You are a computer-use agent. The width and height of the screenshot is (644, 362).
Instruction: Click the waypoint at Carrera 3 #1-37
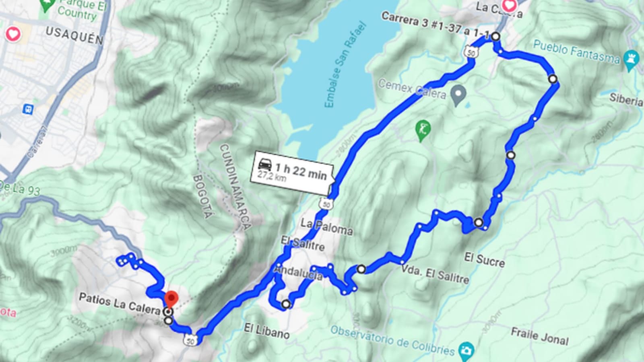click(495, 37)
